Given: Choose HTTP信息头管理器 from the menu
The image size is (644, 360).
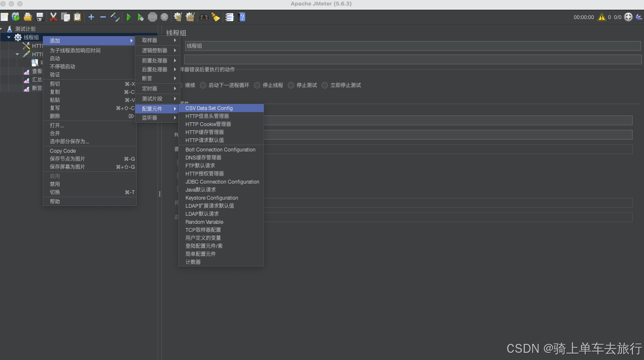Looking at the screenshot, I should (x=221, y=116).
